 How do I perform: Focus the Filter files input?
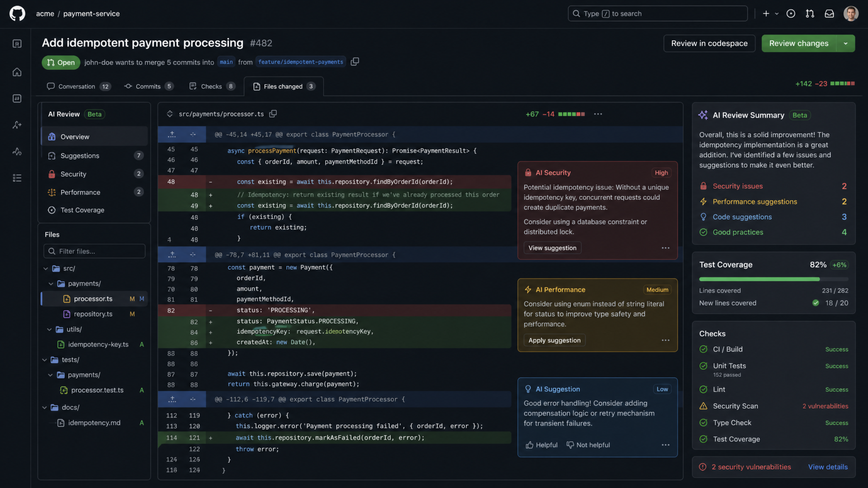(95, 251)
